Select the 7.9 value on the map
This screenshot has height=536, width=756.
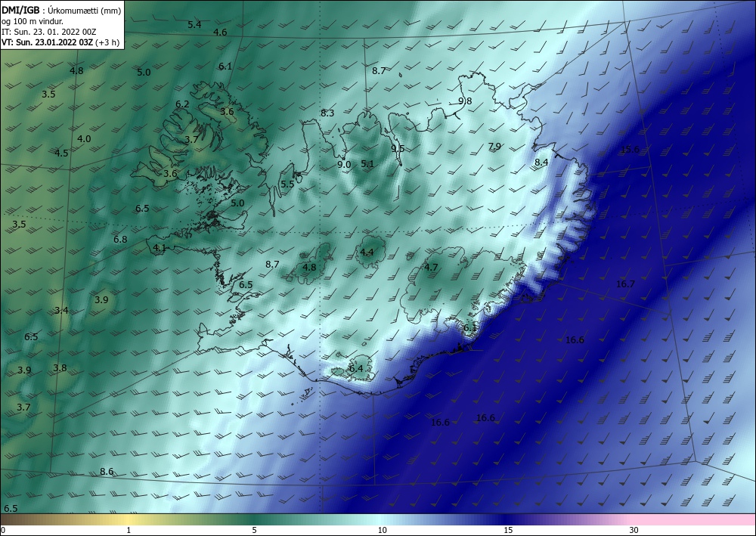pyautogui.click(x=494, y=147)
